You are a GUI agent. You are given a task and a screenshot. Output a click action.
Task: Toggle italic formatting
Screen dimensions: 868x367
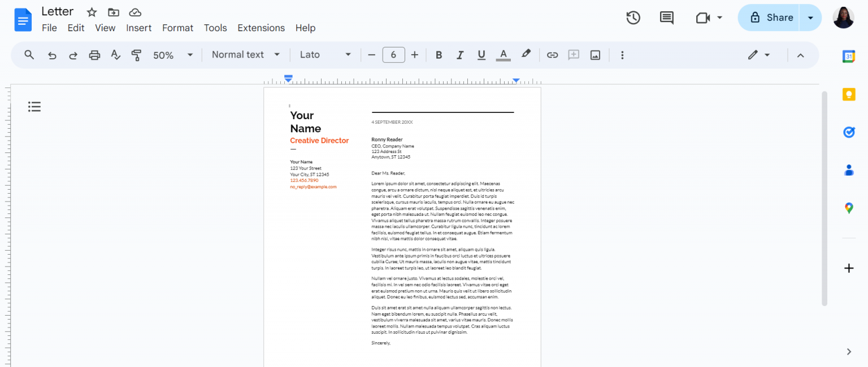460,55
